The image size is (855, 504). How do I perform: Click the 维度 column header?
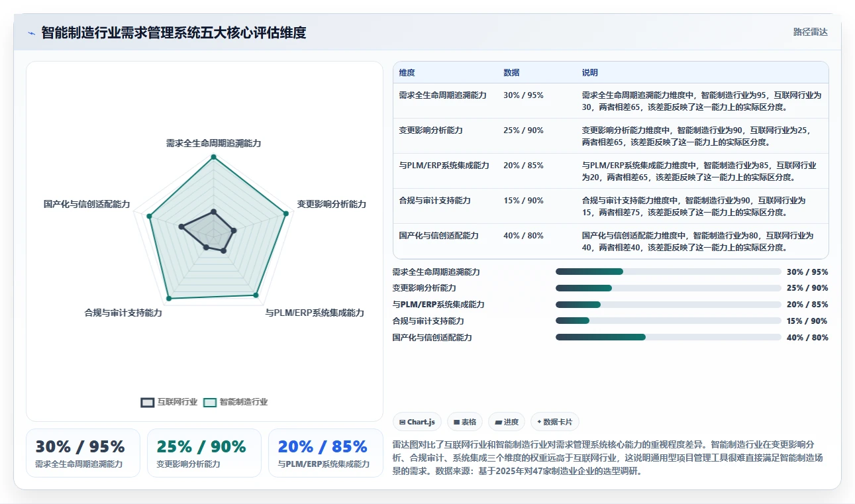click(407, 73)
